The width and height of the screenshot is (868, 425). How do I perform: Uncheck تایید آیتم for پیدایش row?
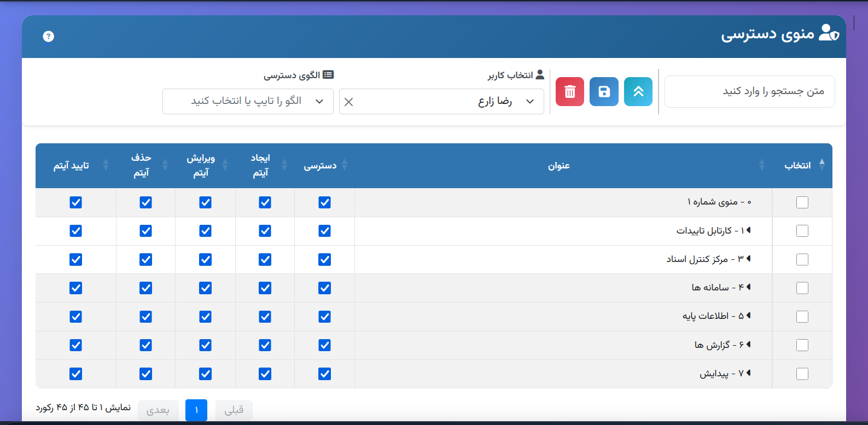tap(75, 374)
